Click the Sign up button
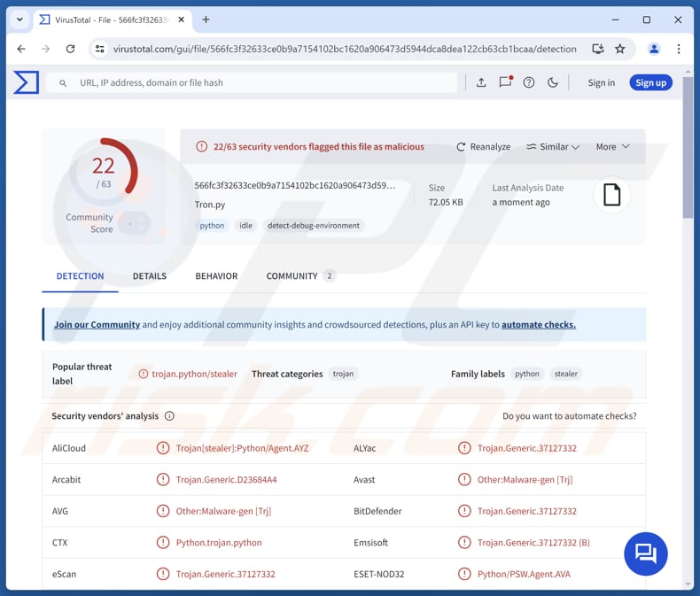 650,82
